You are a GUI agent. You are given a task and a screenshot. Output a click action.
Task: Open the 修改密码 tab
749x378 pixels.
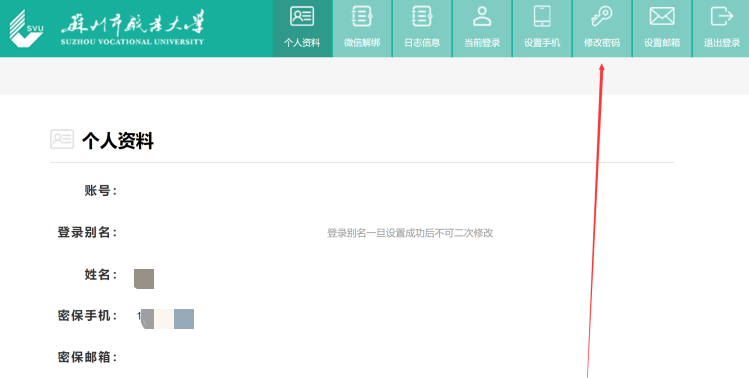point(602,28)
